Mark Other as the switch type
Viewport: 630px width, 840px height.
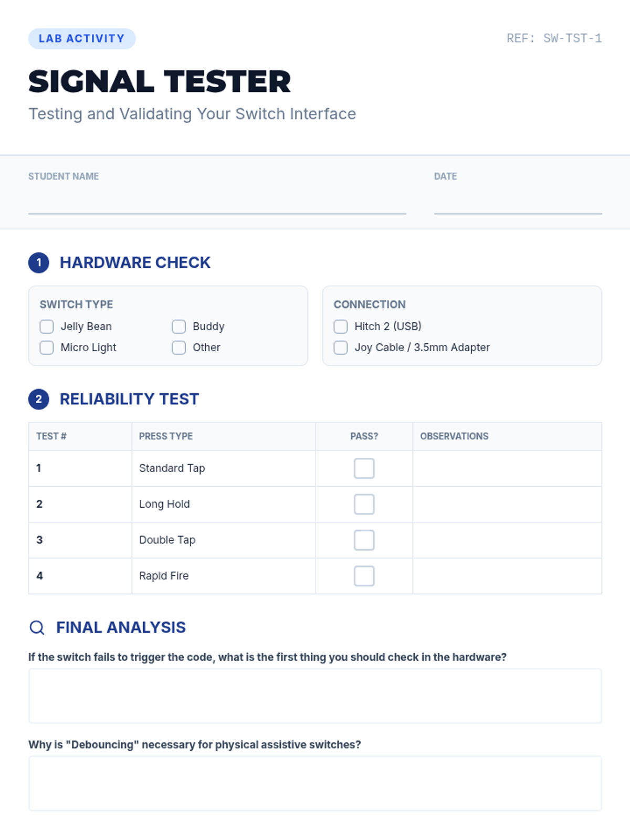tap(178, 348)
